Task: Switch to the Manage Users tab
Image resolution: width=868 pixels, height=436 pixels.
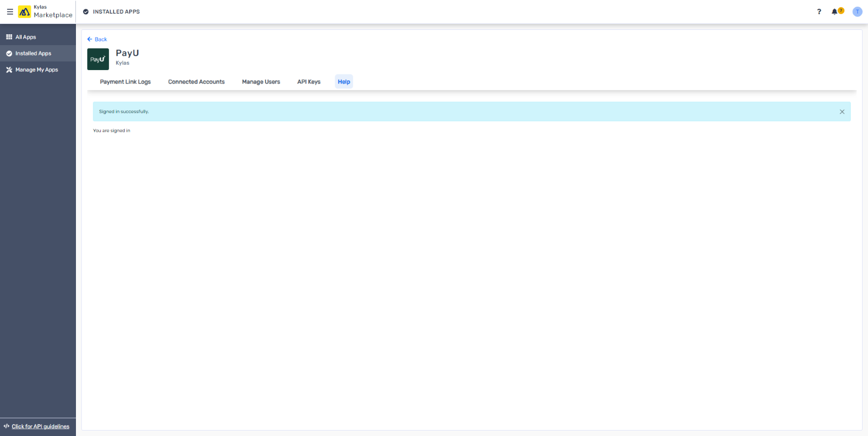Action: 261,82
